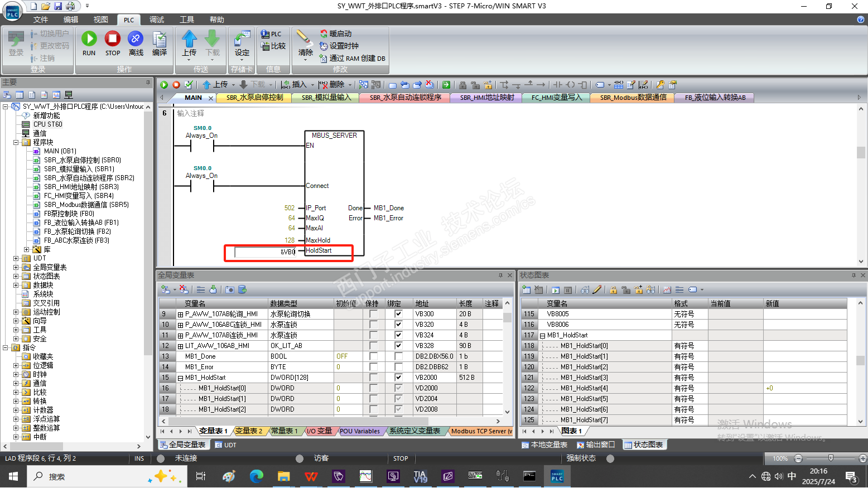
Task: Click the blue 上传 upload arrow in the ribbon
Action: (189, 38)
